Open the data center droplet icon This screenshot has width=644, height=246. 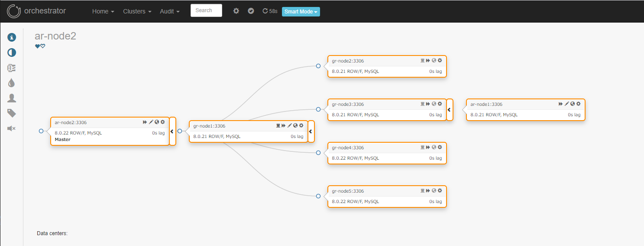click(12, 83)
